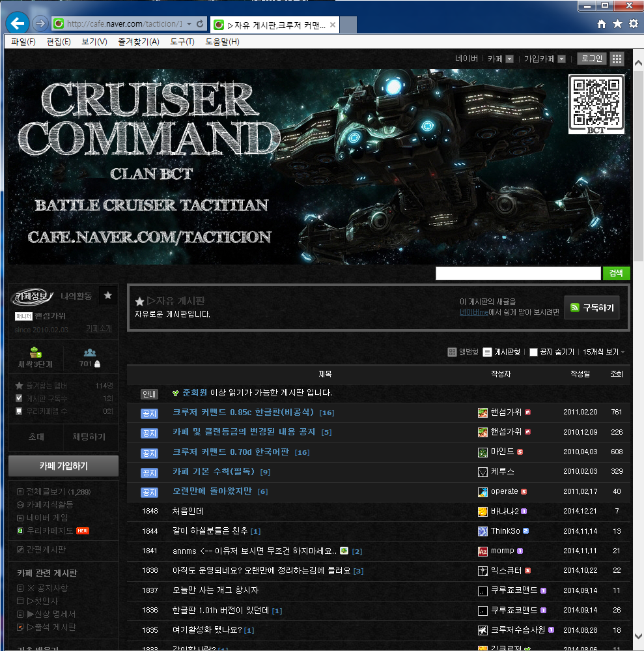Click the 네이버 link in top bar
Image resolution: width=644 pixels, height=651 pixels.
466,59
